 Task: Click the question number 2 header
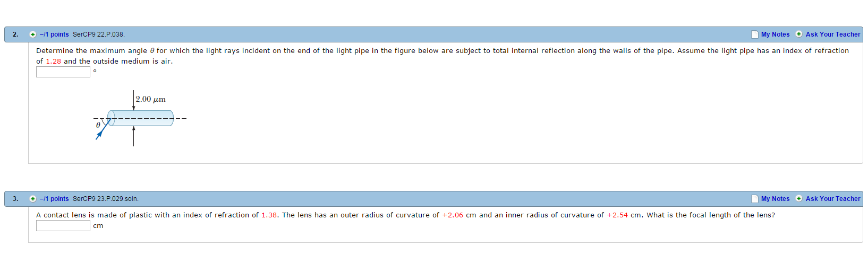pyautogui.click(x=15, y=34)
